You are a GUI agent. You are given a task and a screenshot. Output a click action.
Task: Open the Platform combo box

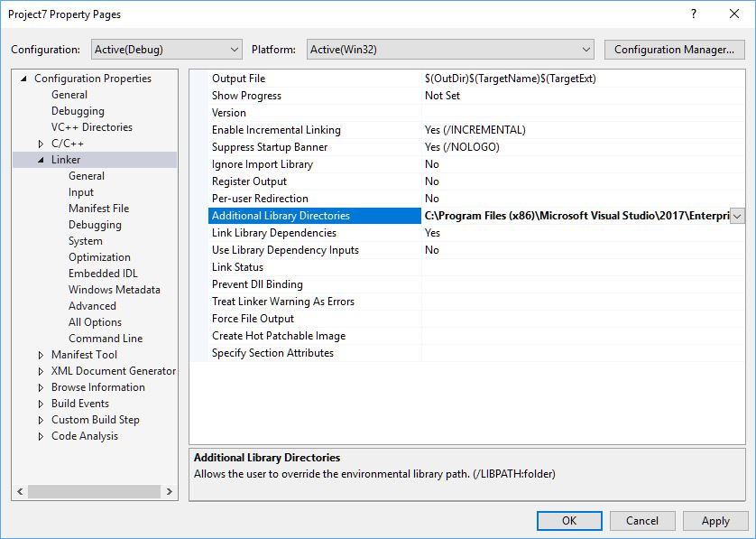coord(585,49)
